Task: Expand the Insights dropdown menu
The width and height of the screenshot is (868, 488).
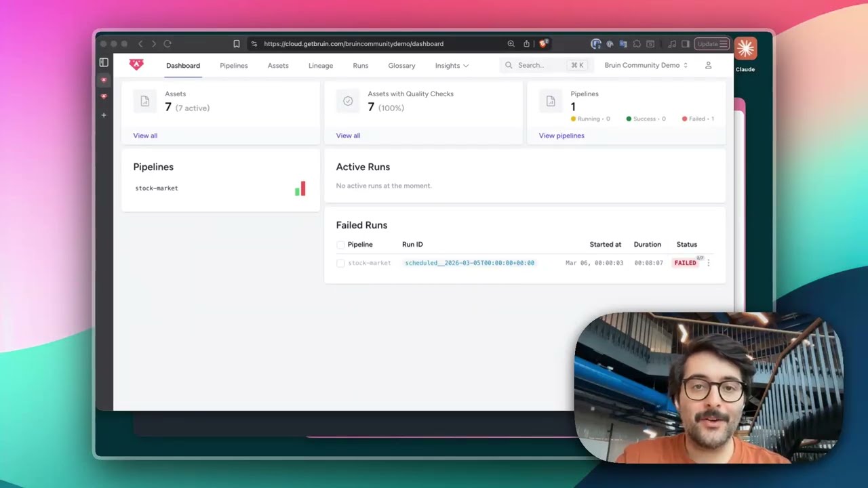Action: tap(452, 66)
